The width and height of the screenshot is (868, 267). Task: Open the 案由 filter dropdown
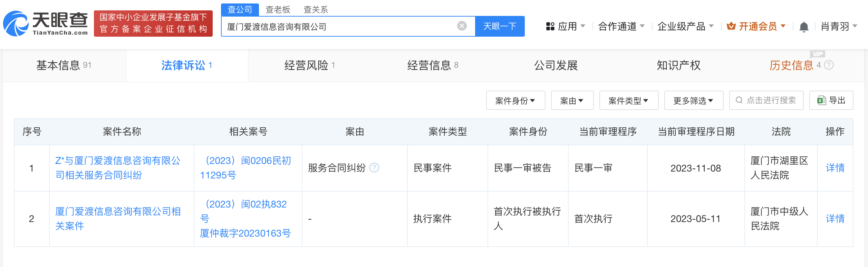pos(572,101)
